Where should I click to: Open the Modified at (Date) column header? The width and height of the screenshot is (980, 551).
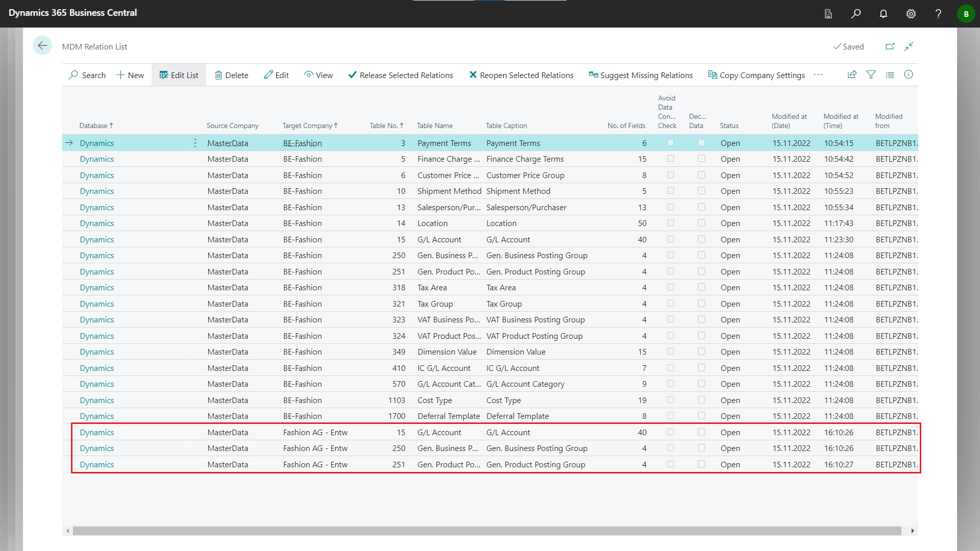tap(789, 121)
